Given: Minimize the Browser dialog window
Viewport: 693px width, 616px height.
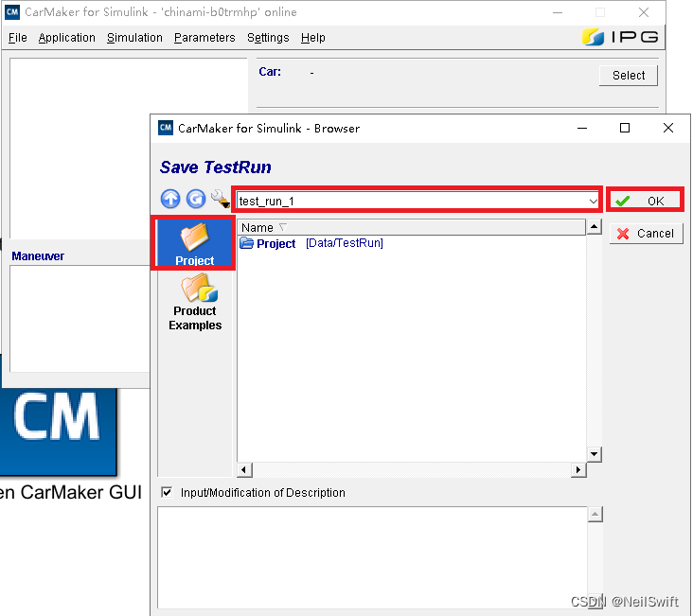Looking at the screenshot, I should tap(582, 128).
